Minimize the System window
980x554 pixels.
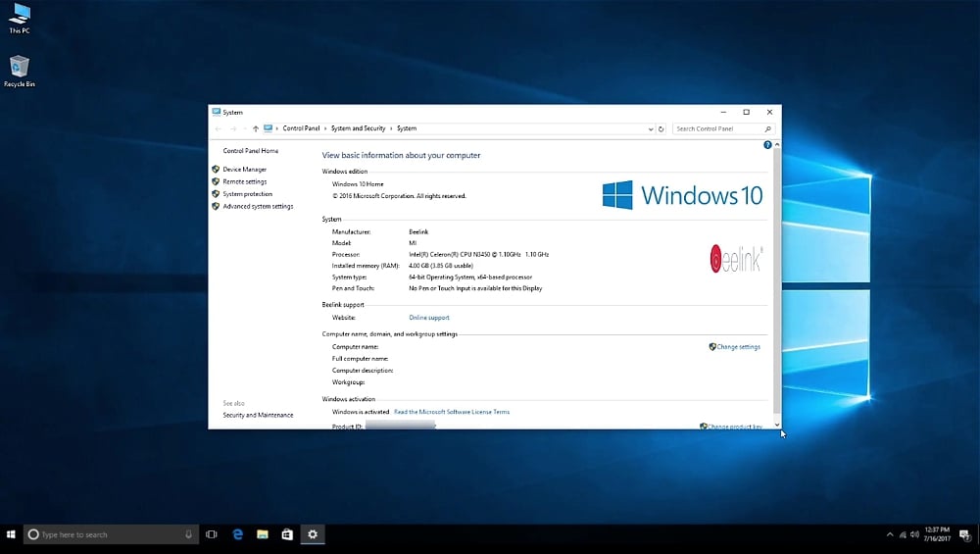723,112
